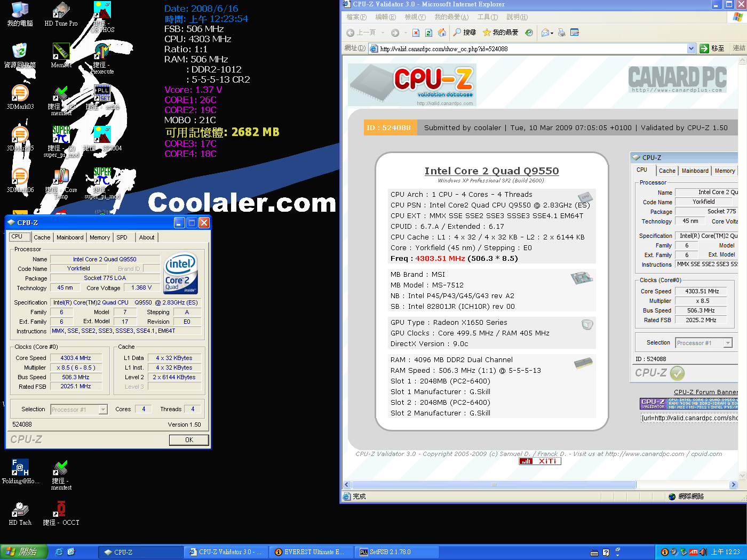Image resolution: width=747 pixels, height=560 pixels.
Task: Switch to SetFSB 2.1.78.0 taskbar button
Action: (x=396, y=552)
